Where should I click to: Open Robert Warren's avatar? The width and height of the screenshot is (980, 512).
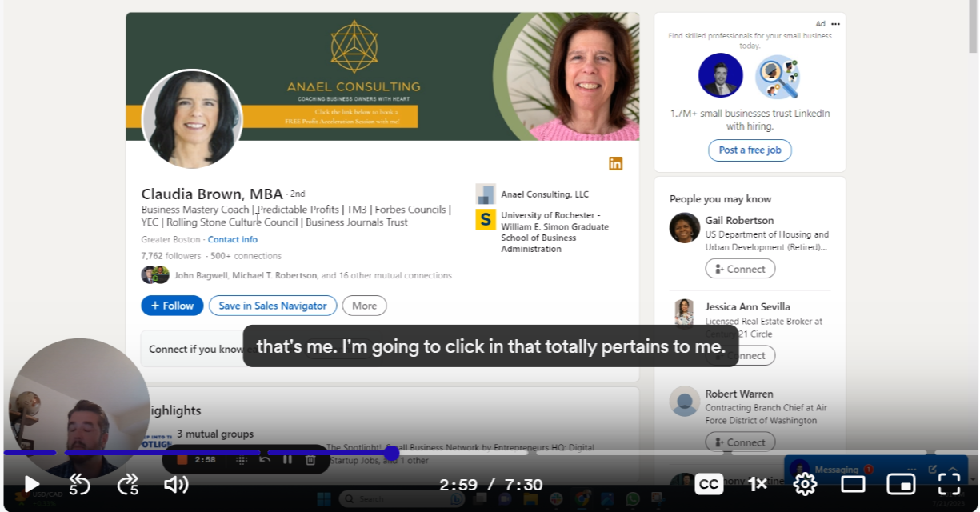coord(685,401)
